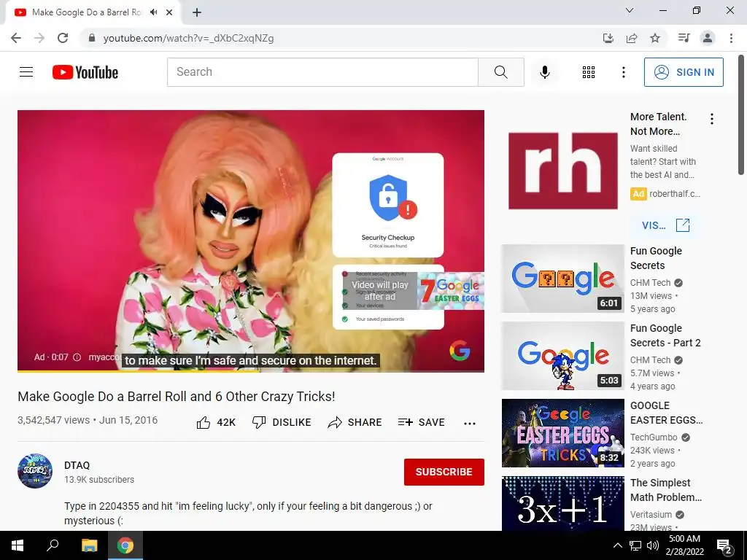Bookmark this page with star
This screenshot has height=560, width=747.
(x=655, y=38)
